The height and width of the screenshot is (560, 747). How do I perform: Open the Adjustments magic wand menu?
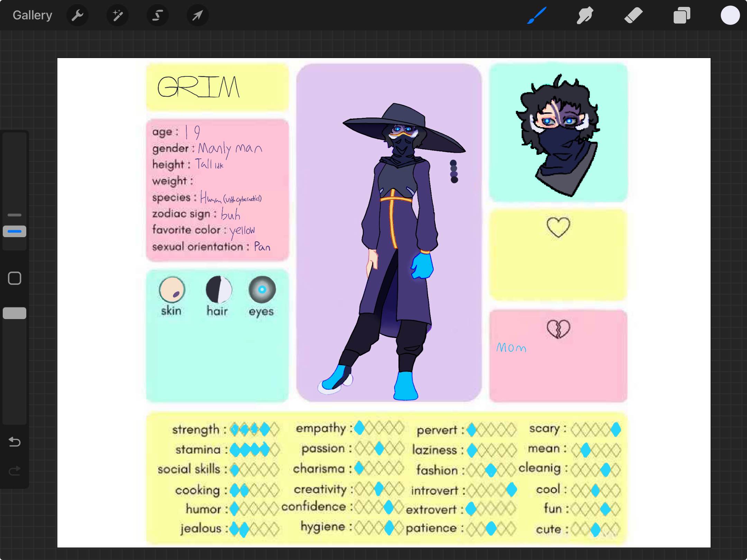118,15
